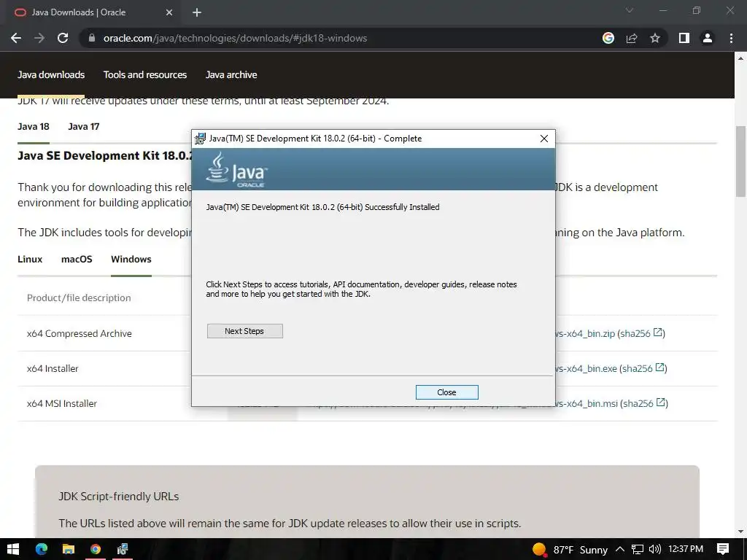Click the address bar URL
The height and width of the screenshot is (560, 747).
point(235,38)
